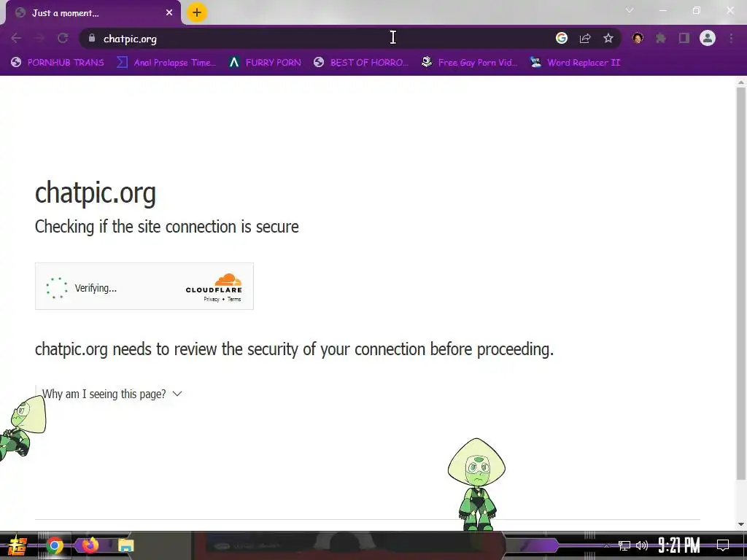Click the Cloudflare logo
The height and width of the screenshot is (560, 747).
coord(214,283)
